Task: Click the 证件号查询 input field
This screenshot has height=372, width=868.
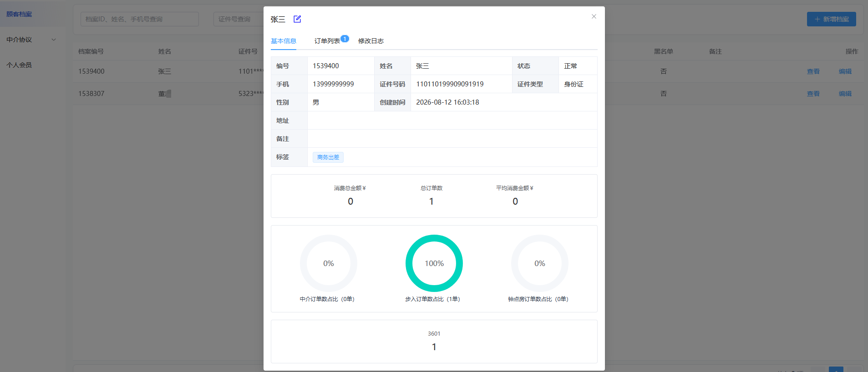Action: pos(239,19)
